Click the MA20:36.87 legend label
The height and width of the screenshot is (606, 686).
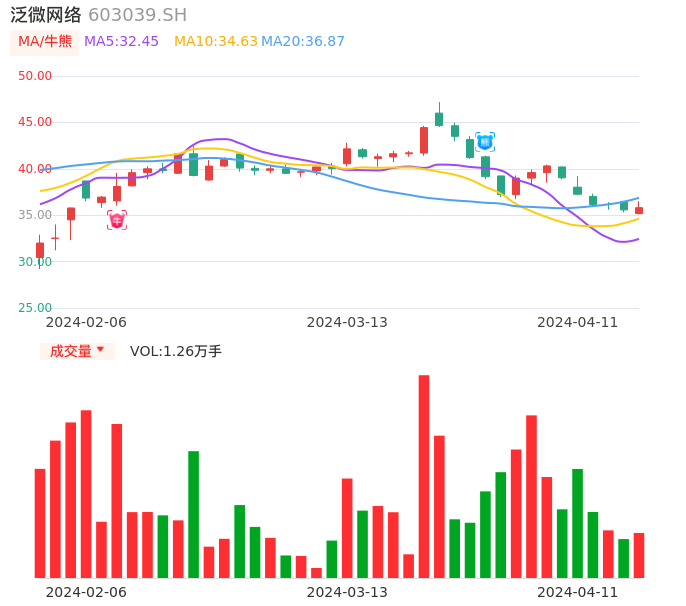click(x=303, y=42)
